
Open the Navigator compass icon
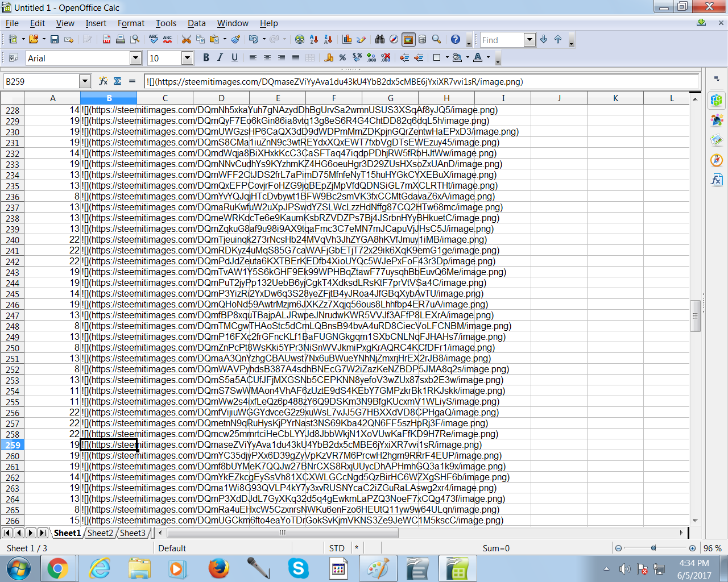(394, 39)
